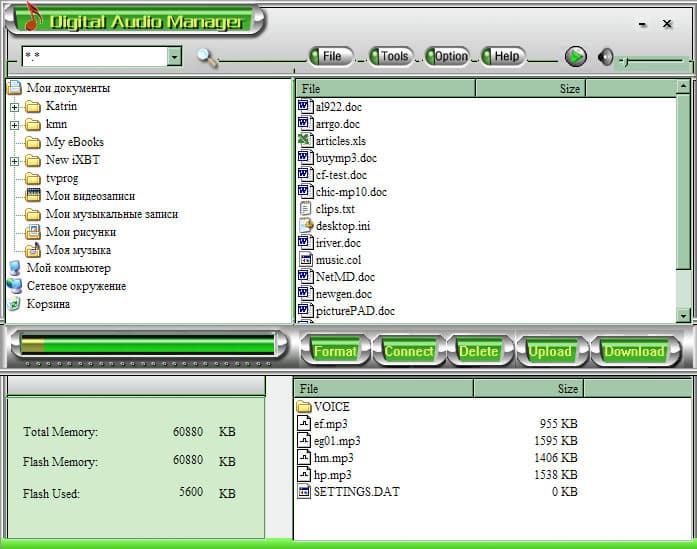Click the ef.mp3 audio file icon

coord(304,423)
